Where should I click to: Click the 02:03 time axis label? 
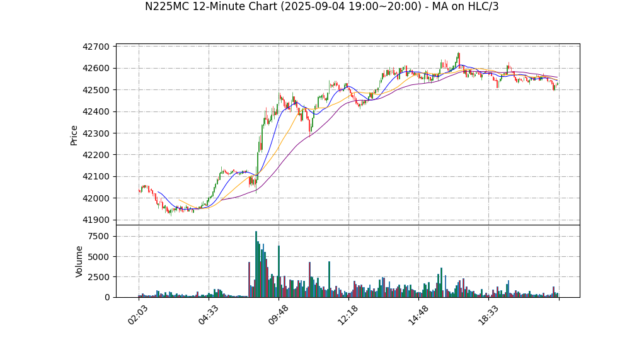pyautogui.click(x=136, y=315)
